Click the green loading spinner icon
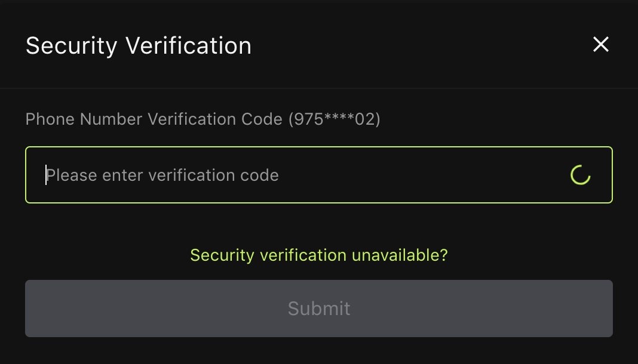The height and width of the screenshot is (364, 638). [580, 175]
